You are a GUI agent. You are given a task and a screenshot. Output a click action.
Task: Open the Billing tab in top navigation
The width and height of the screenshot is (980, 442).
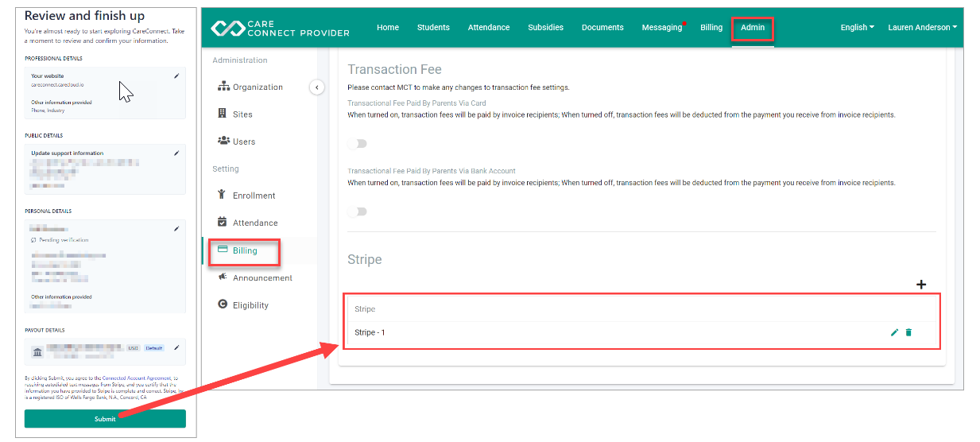711,27
